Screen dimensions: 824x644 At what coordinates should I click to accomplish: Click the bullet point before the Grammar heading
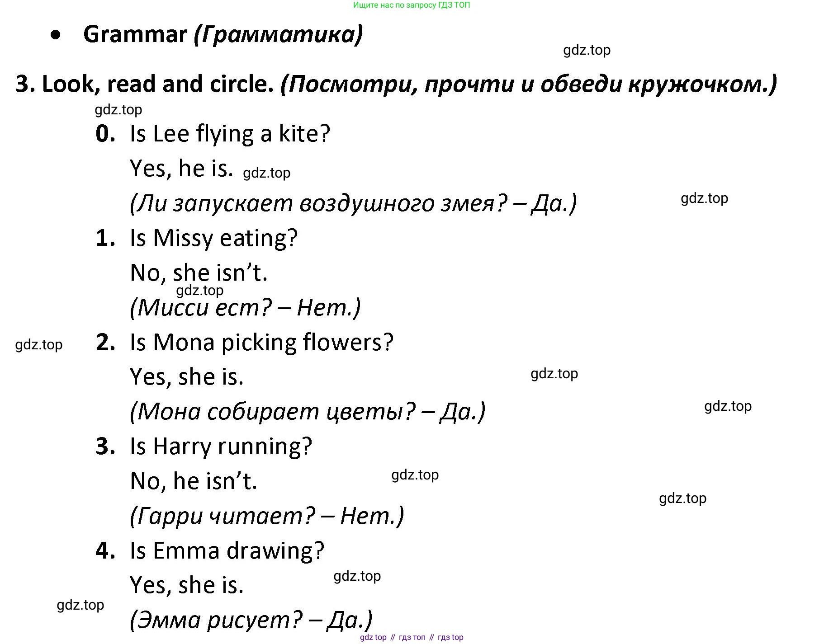[56, 35]
